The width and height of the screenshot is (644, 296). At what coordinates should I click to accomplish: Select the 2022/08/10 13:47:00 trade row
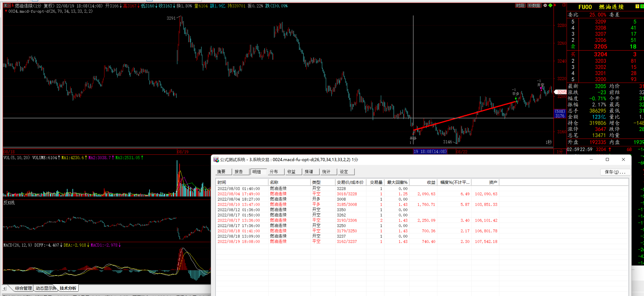click(358, 204)
